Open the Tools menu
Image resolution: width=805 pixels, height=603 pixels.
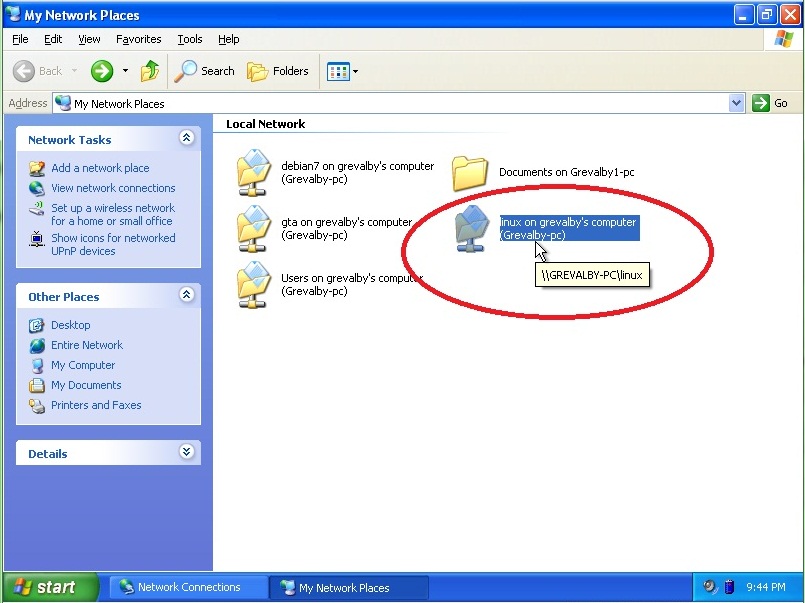190,39
